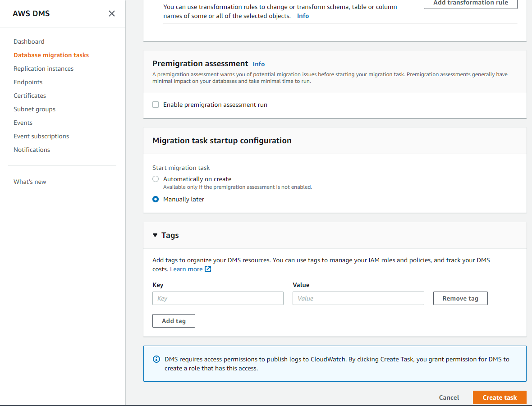Viewport: 532px width, 406px height.
Task: Open Info link for transformation rules
Action: point(303,16)
